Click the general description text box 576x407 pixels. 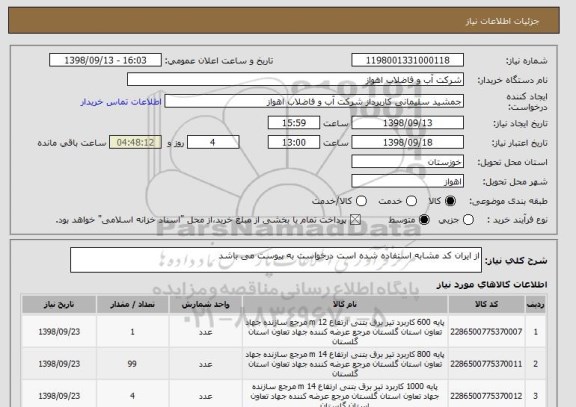point(276,260)
